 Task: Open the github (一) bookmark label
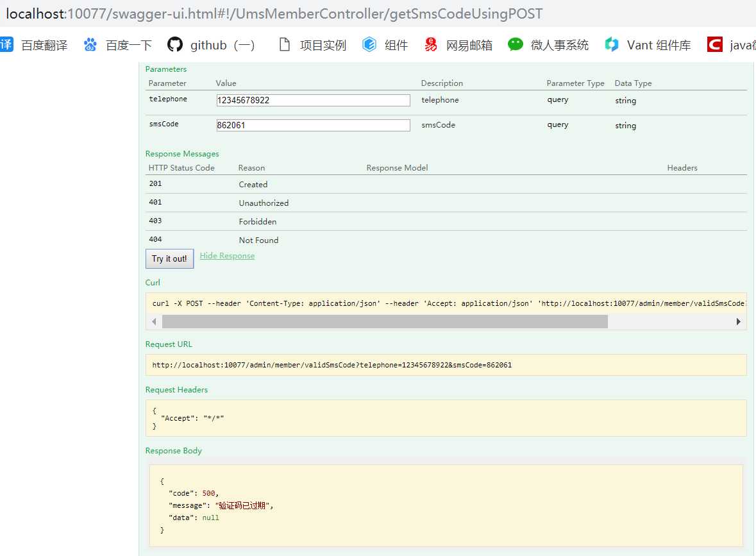[223, 46]
